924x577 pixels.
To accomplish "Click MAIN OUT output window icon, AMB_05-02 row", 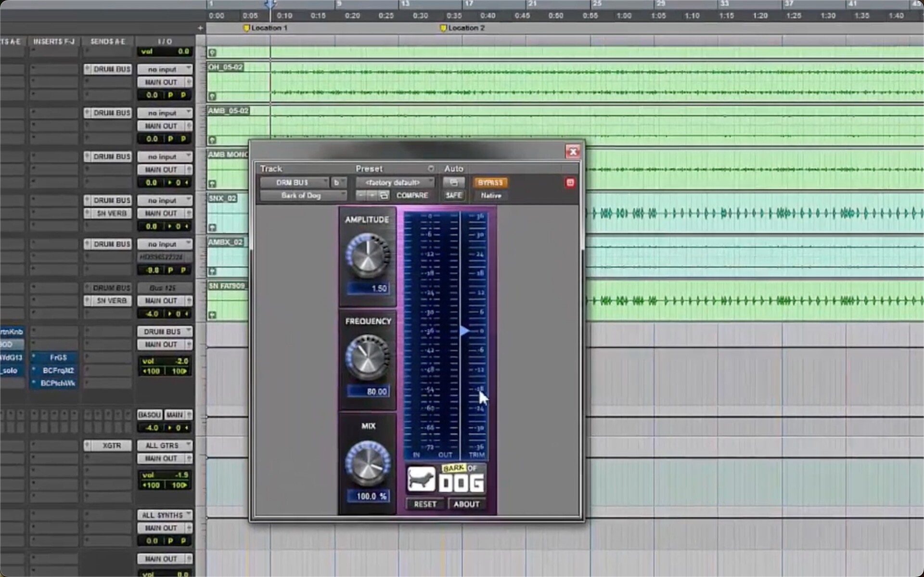I will click(x=189, y=126).
